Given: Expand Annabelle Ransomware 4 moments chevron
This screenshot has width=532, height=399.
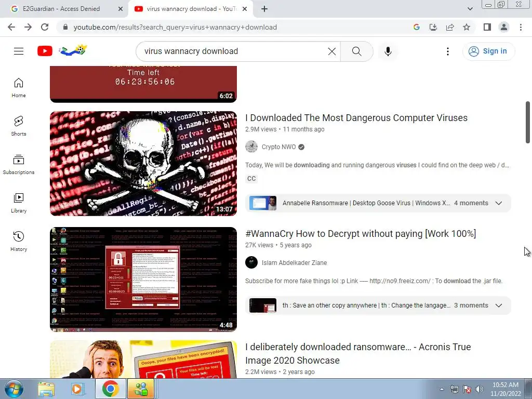Looking at the screenshot, I should click(x=498, y=203).
